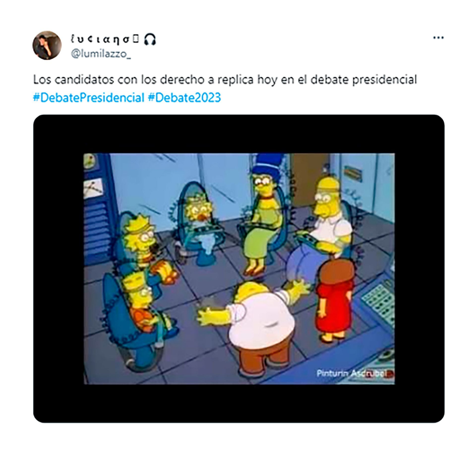
Task: Open the three-dot more options menu
Action: click(438, 38)
